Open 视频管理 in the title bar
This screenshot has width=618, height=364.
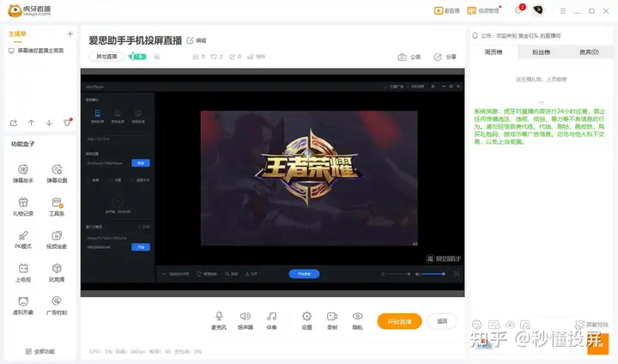pos(483,10)
